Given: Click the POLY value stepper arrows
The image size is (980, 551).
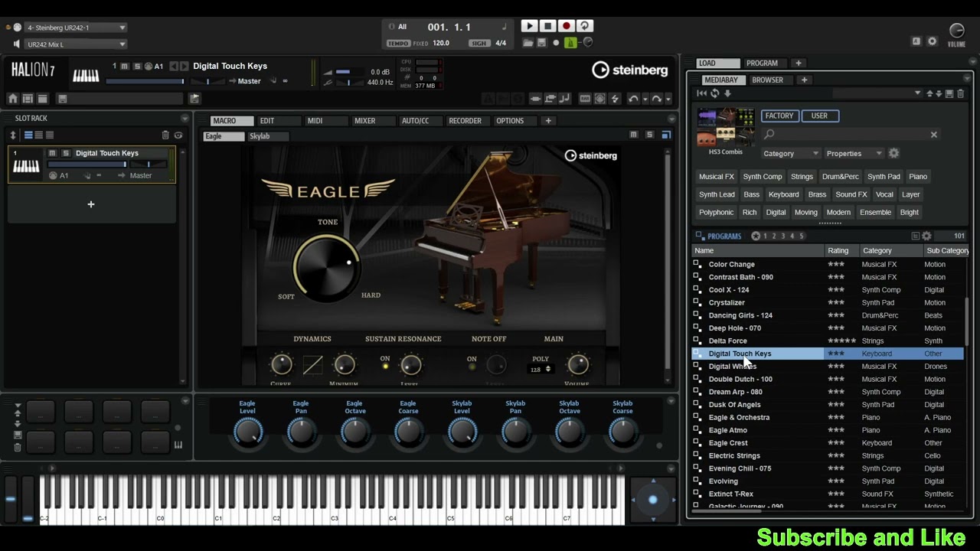Looking at the screenshot, I should (547, 370).
